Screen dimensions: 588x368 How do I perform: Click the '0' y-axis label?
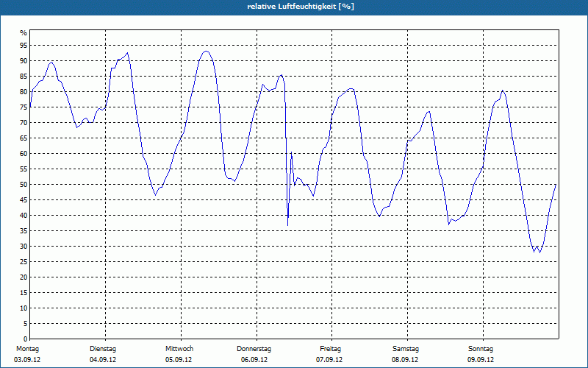click(26, 339)
